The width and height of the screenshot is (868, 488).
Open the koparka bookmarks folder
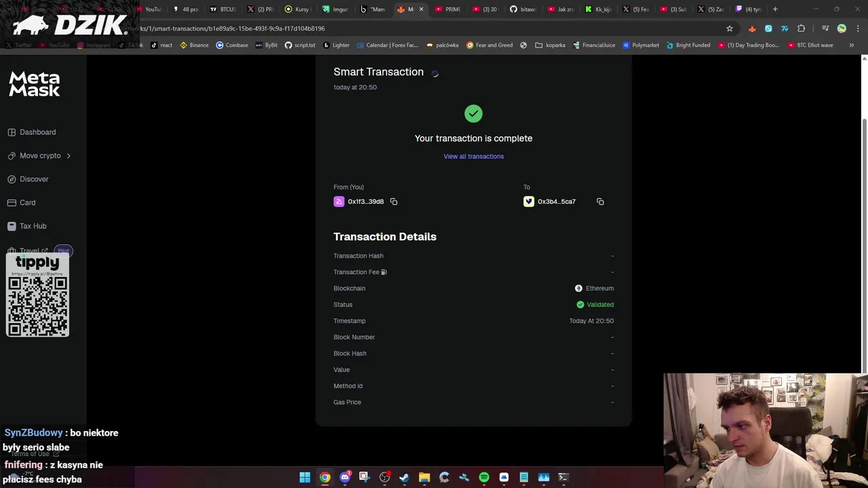[550, 45]
